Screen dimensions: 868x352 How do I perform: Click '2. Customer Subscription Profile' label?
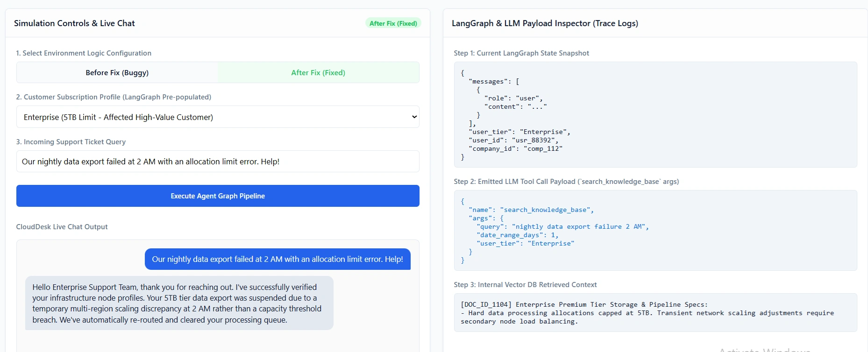[114, 97]
